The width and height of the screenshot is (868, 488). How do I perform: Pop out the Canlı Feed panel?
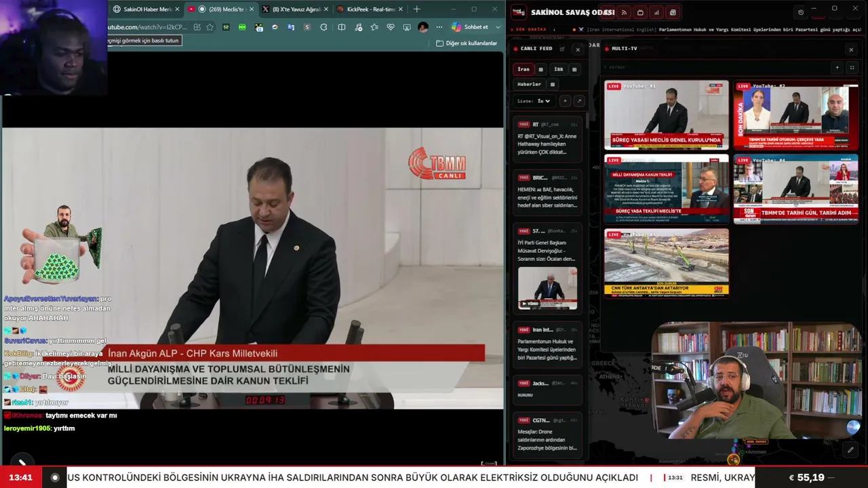(562, 49)
